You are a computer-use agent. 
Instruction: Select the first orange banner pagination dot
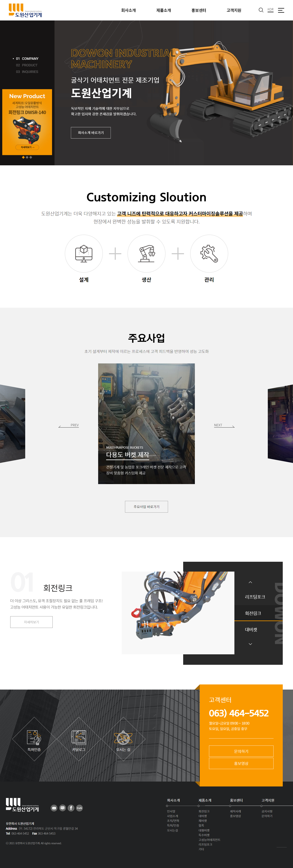click(23, 157)
